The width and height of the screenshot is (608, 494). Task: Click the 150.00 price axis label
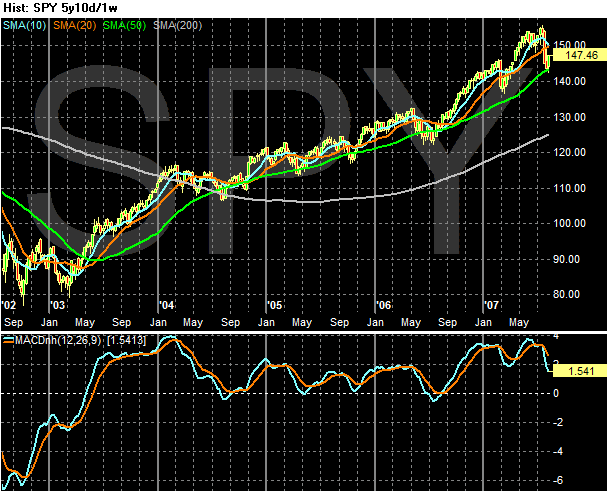pos(569,45)
